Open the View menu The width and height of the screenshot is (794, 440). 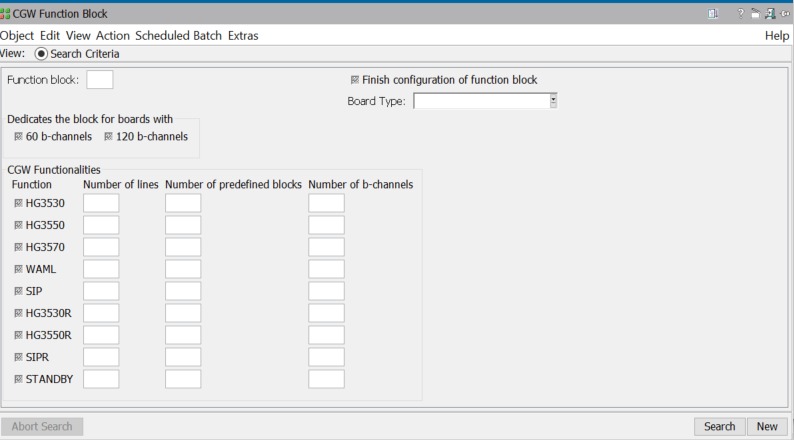pyautogui.click(x=78, y=35)
